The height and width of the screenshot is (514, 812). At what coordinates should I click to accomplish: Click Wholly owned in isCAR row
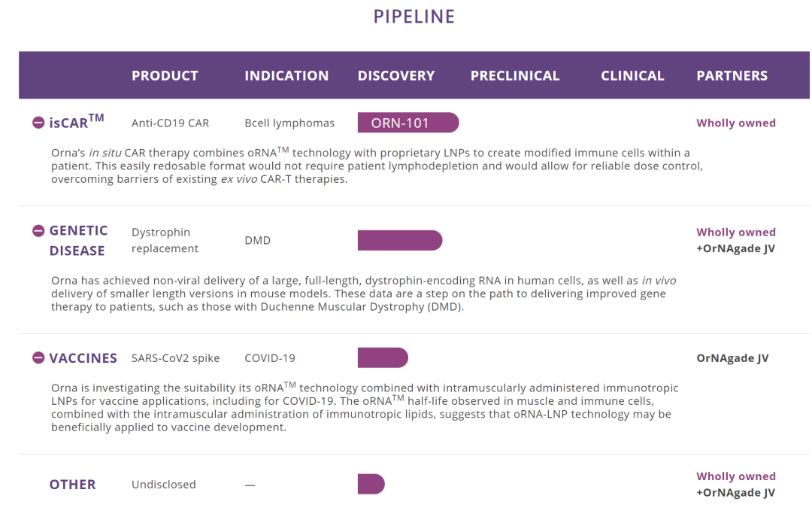pos(735,123)
